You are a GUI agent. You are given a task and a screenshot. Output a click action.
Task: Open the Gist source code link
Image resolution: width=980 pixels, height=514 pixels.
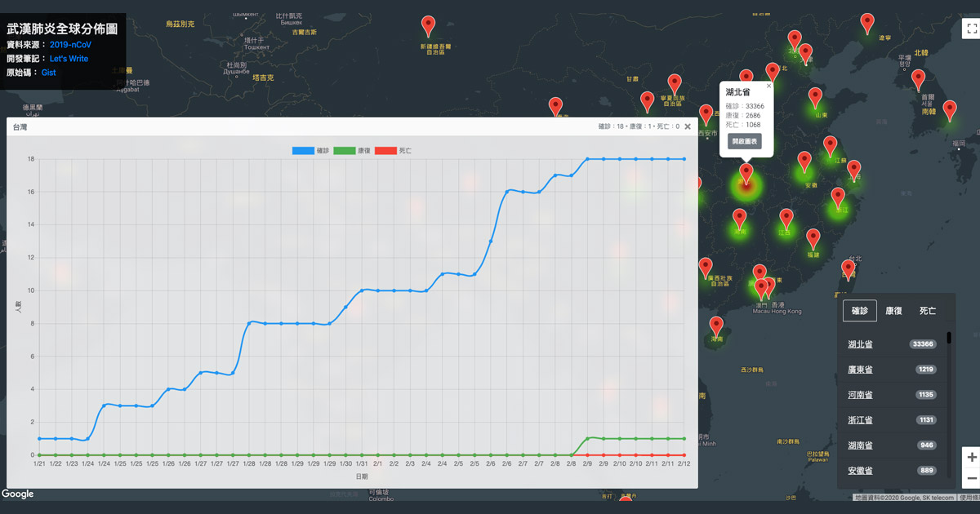coord(49,73)
